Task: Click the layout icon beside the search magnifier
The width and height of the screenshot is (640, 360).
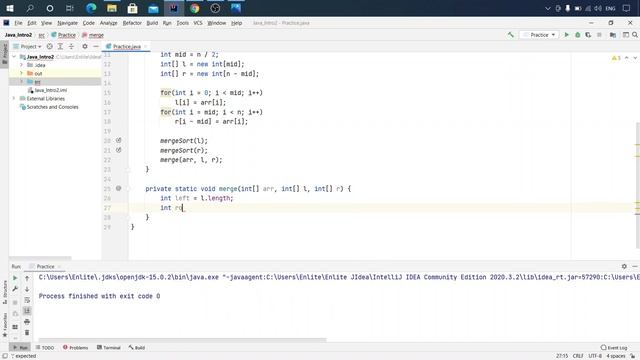Action: pyautogui.click(x=626, y=35)
